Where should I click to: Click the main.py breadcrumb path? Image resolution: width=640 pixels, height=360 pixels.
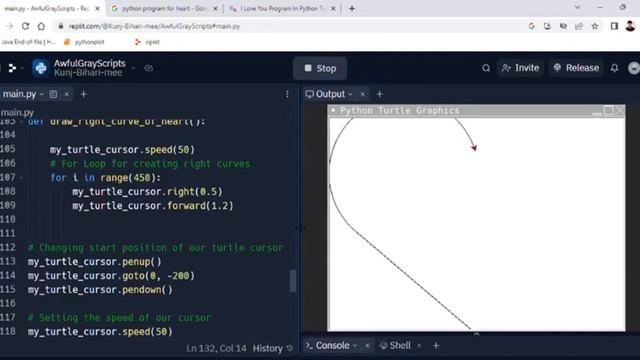coord(17,113)
